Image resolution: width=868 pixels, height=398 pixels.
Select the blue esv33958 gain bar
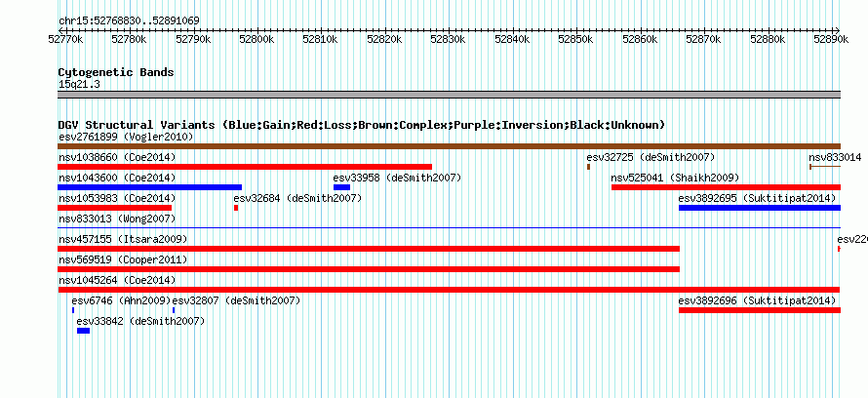pyautogui.click(x=341, y=187)
